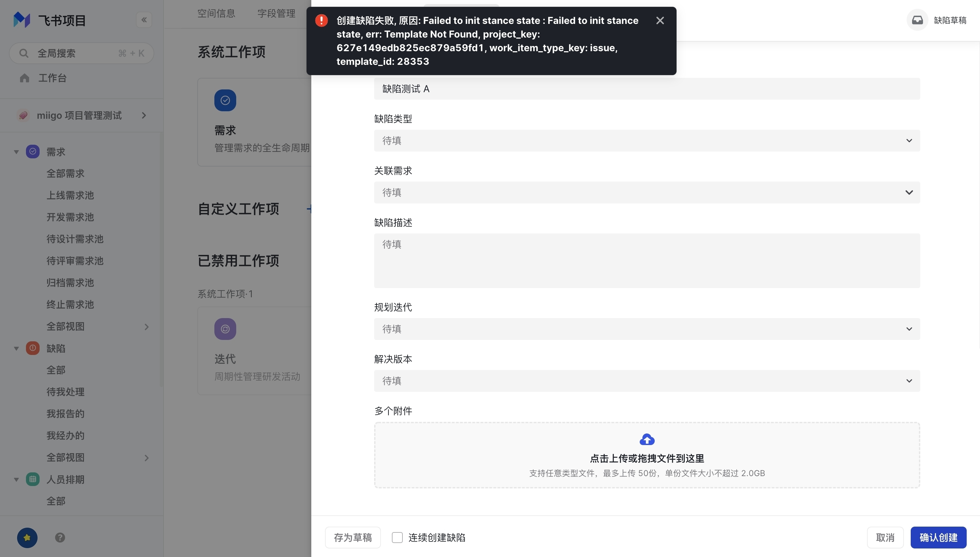980x557 pixels.
Task: Click the green 人员排期 calendar icon
Action: (x=33, y=479)
